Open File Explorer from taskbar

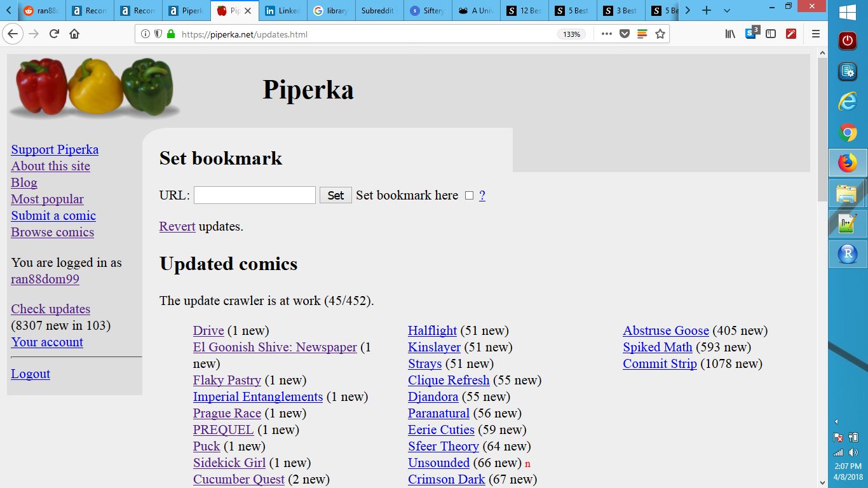848,194
